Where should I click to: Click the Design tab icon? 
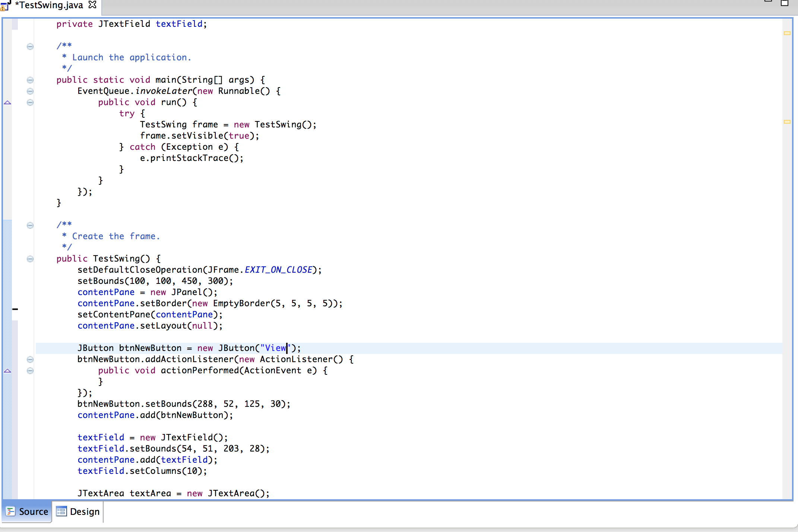coord(61,512)
